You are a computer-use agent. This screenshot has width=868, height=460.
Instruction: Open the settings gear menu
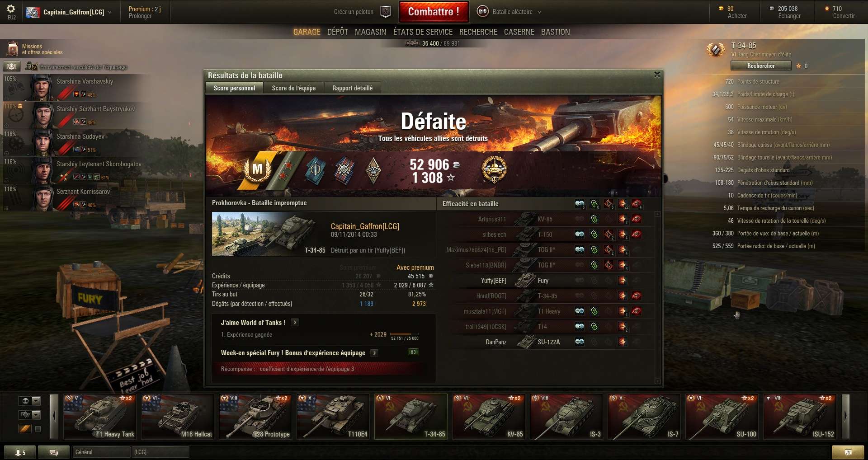click(11, 9)
